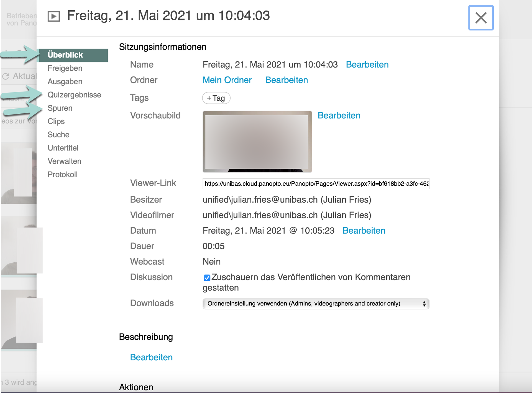Click inside the Viewer-Link URL field

coord(316,184)
